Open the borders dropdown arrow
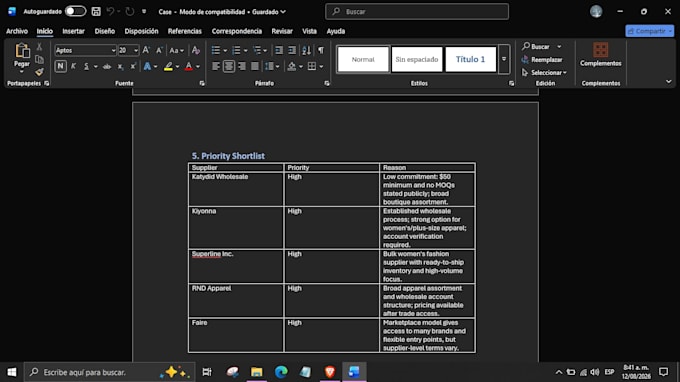 point(321,67)
